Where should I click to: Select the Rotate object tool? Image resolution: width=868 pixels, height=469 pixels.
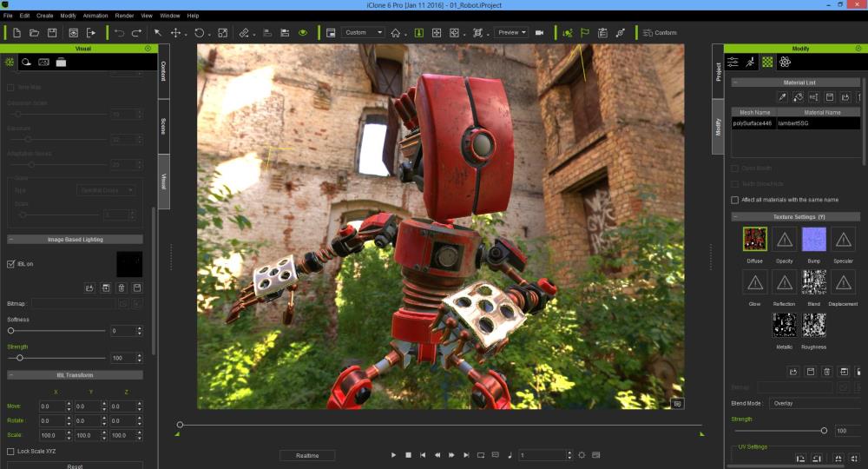coord(199,33)
